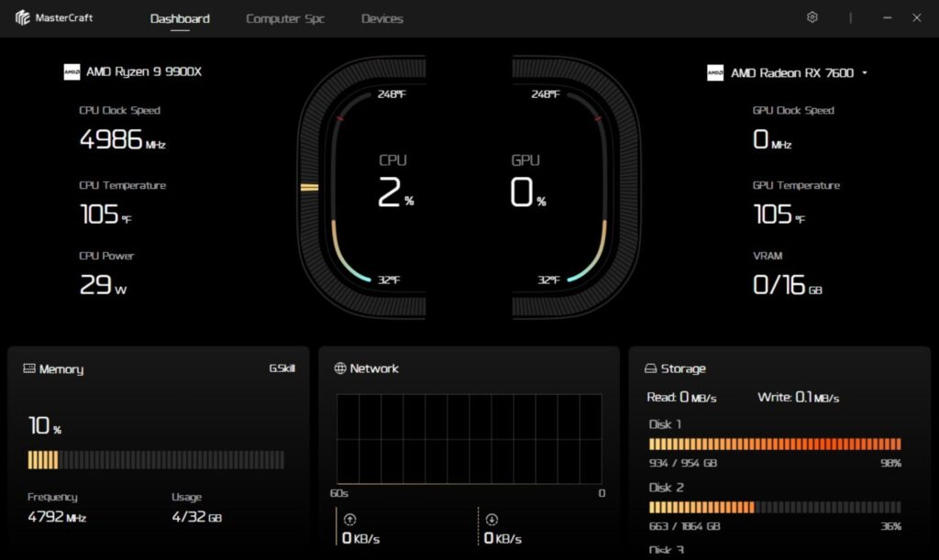Image resolution: width=939 pixels, height=560 pixels.
Task: Click the G.Skill memory brand label
Action: pyautogui.click(x=282, y=368)
